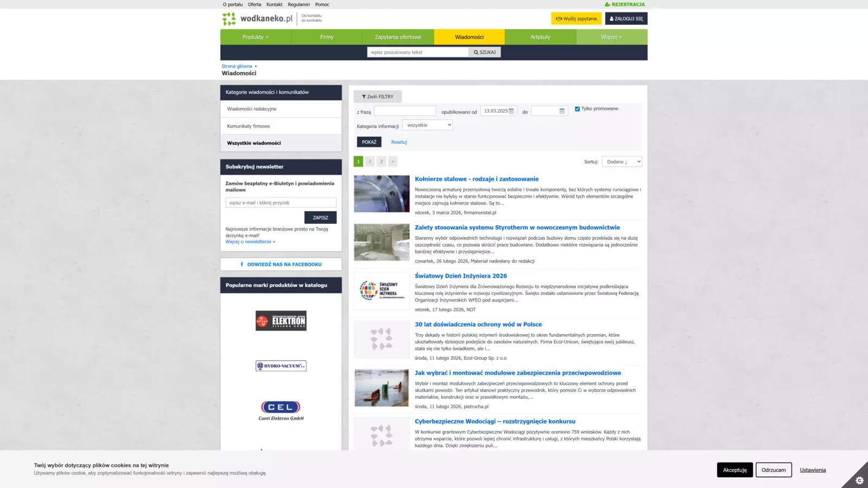Open the 'do' date calendar icon
This screenshot has width=868, height=488.
click(x=562, y=111)
